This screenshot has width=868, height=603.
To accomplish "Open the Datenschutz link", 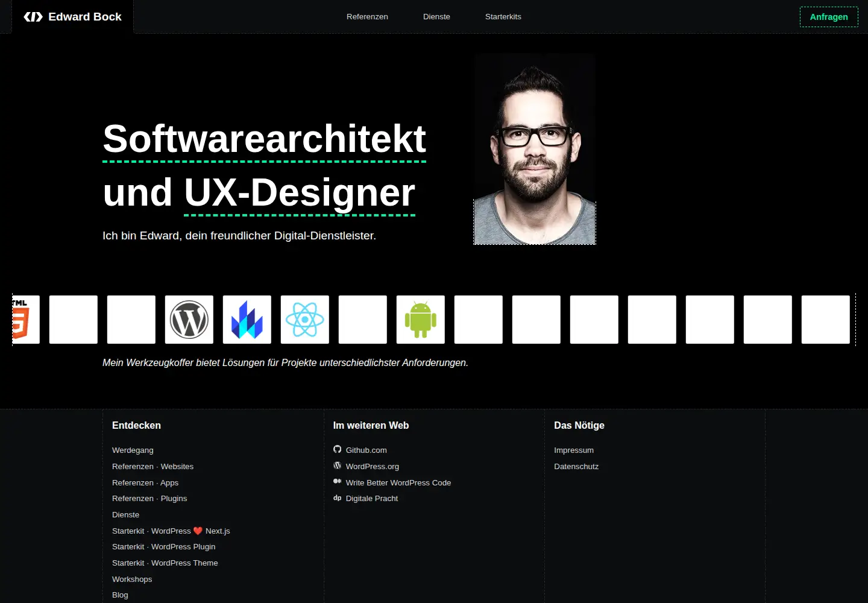I will click(576, 467).
